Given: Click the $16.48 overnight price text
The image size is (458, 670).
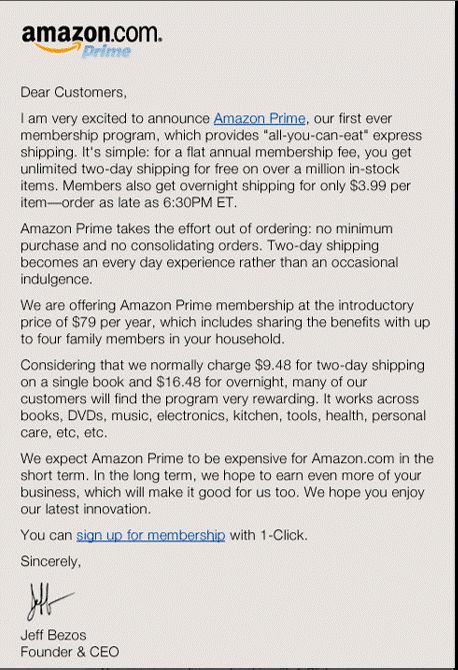Looking at the screenshot, I should (179, 382).
